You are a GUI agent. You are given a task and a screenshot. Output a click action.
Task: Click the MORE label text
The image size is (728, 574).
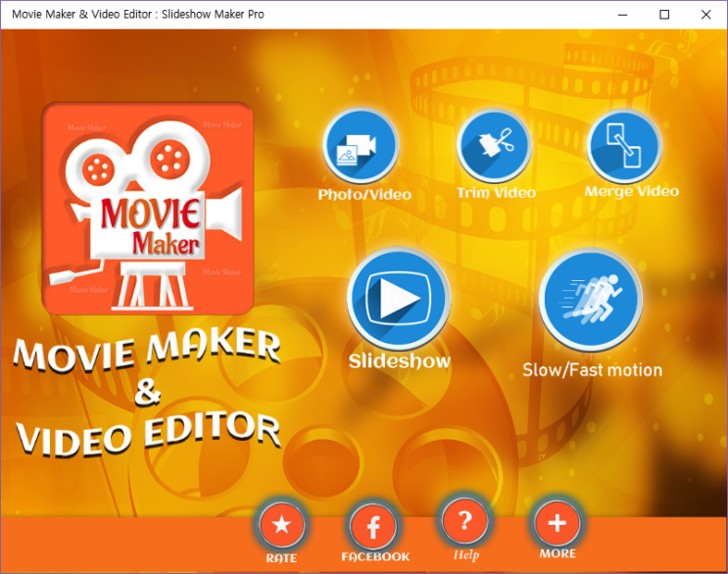pyautogui.click(x=558, y=553)
